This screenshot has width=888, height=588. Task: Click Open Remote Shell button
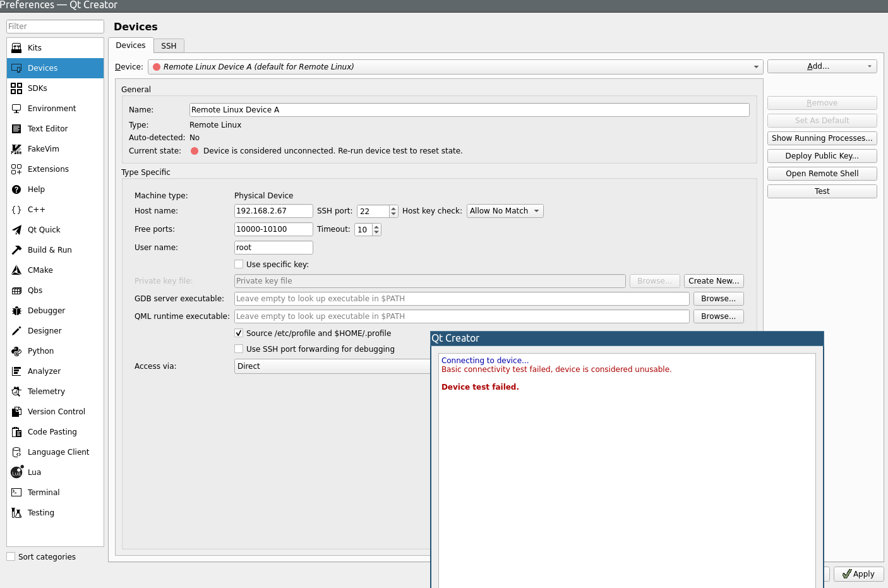pyautogui.click(x=822, y=174)
